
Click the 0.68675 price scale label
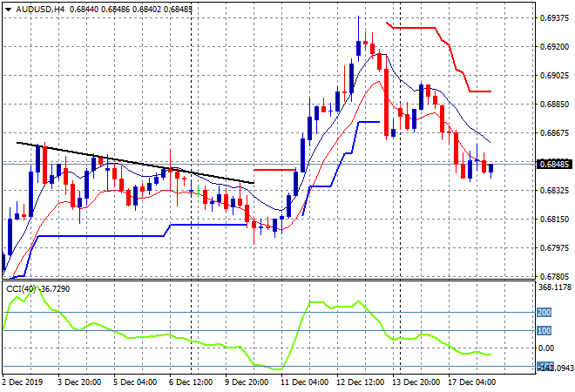(554, 133)
